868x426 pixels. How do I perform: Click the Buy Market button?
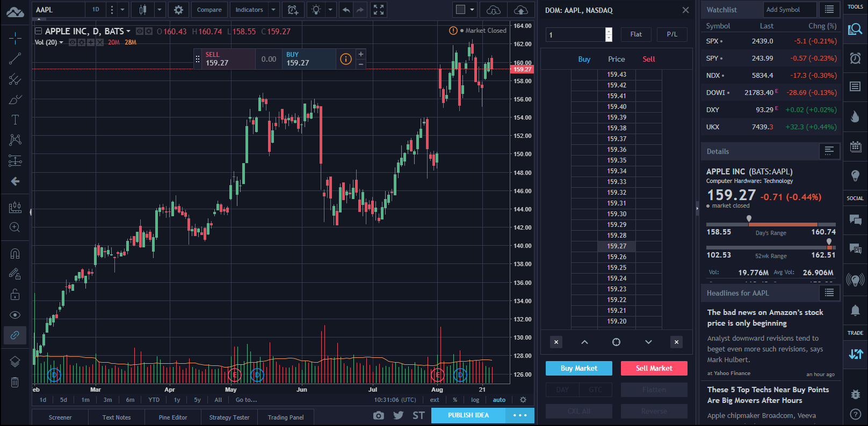click(579, 368)
